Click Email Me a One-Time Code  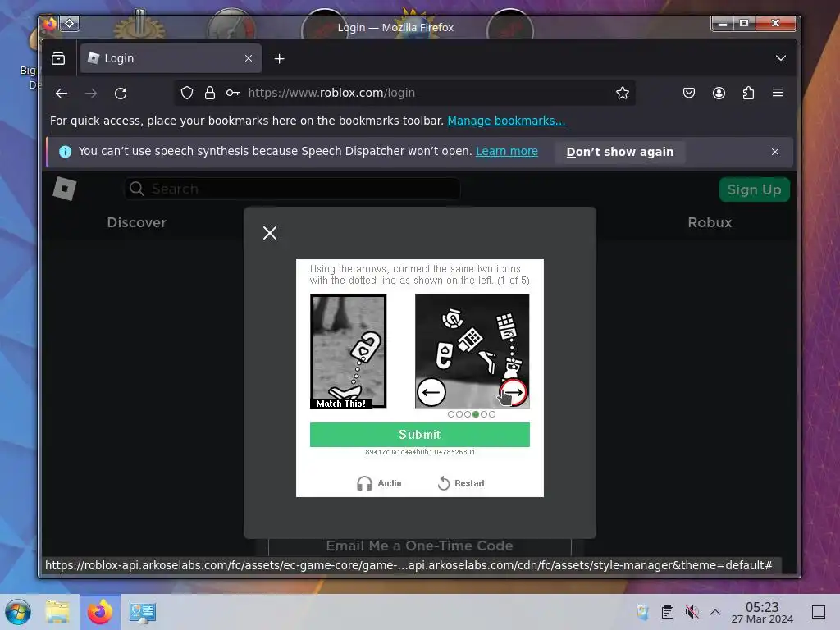[x=419, y=546]
